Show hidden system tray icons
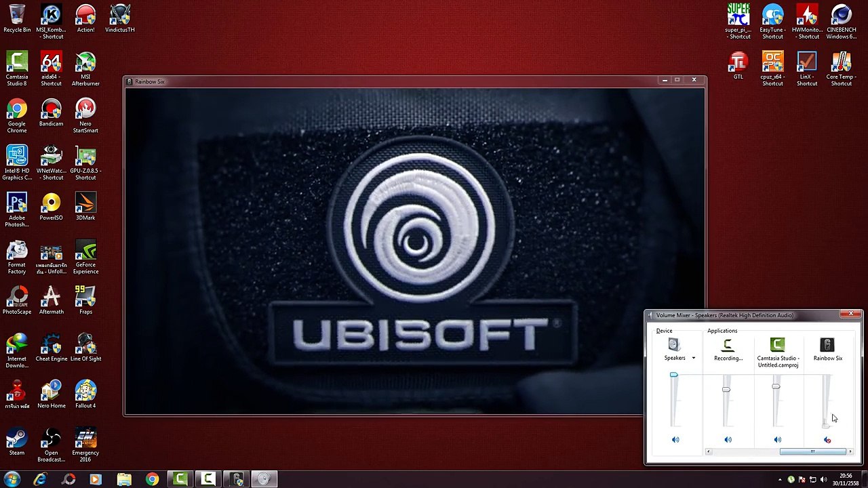This screenshot has width=868, height=488. pyautogui.click(x=780, y=480)
